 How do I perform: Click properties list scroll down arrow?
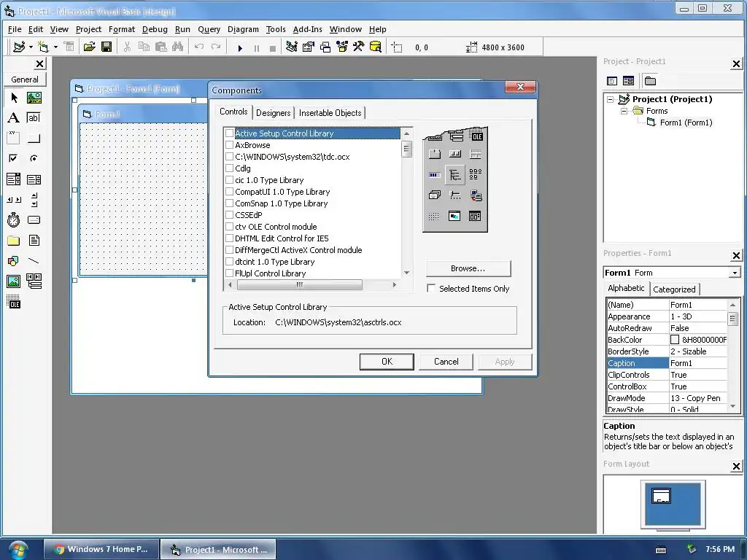click(x=732, y=406)
